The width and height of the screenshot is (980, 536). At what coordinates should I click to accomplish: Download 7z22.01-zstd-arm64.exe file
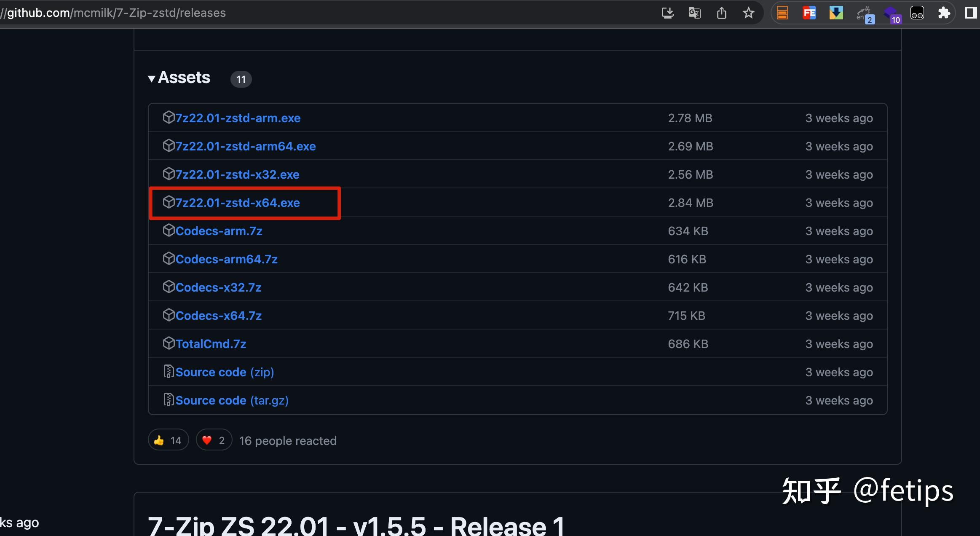(x=245, y=147)
